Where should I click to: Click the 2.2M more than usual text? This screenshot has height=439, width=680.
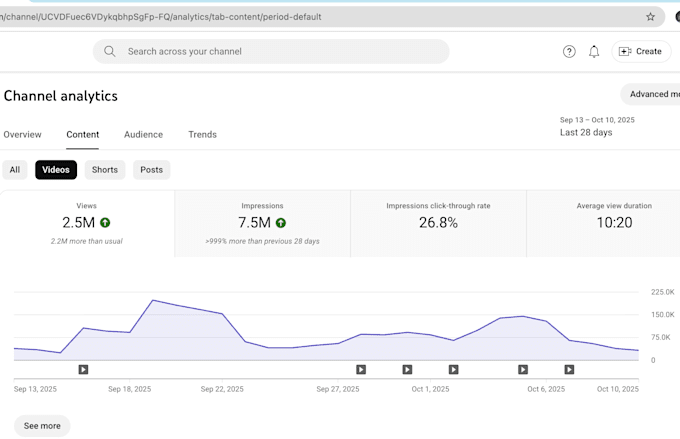click(x=87, y=241)
